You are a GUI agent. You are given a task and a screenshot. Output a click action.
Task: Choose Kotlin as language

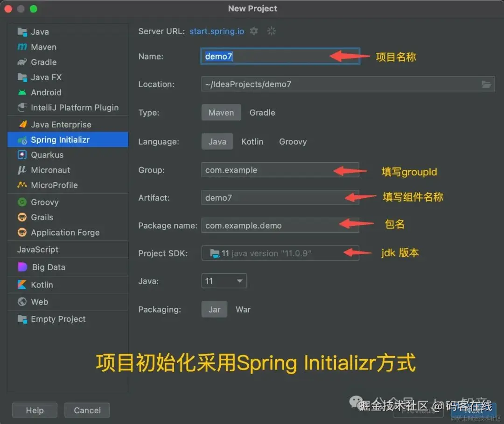[252, 141]
